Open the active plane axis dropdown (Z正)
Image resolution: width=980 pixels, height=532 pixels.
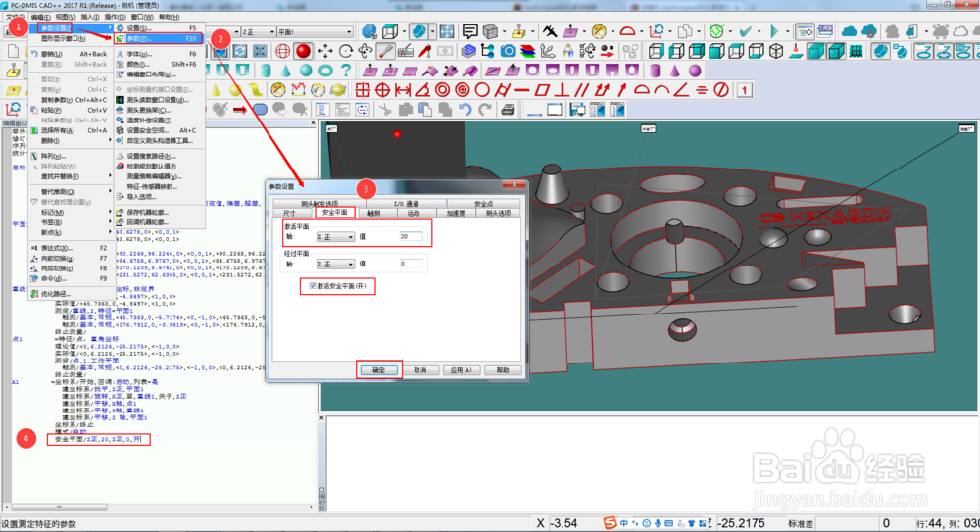(335, 237)
